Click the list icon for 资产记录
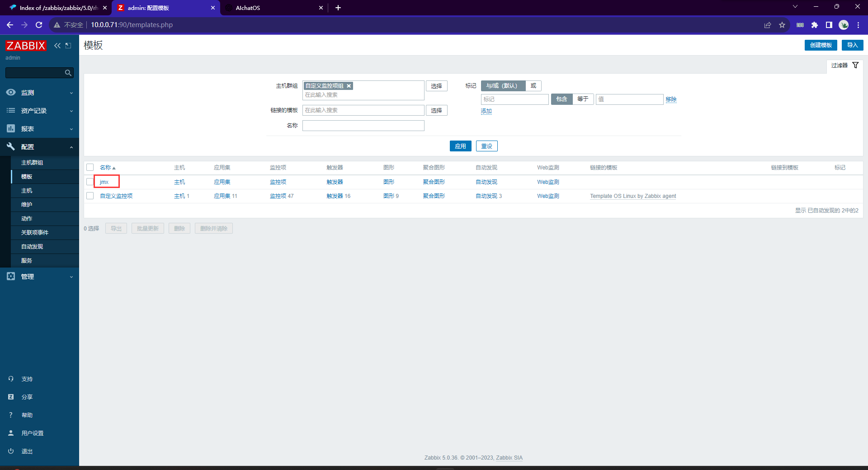This screenshot has height=470, width=868. (11, 110)
